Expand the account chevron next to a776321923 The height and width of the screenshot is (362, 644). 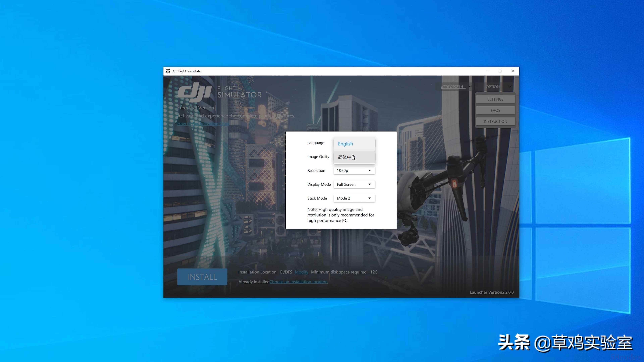click(x=470, y=86)
